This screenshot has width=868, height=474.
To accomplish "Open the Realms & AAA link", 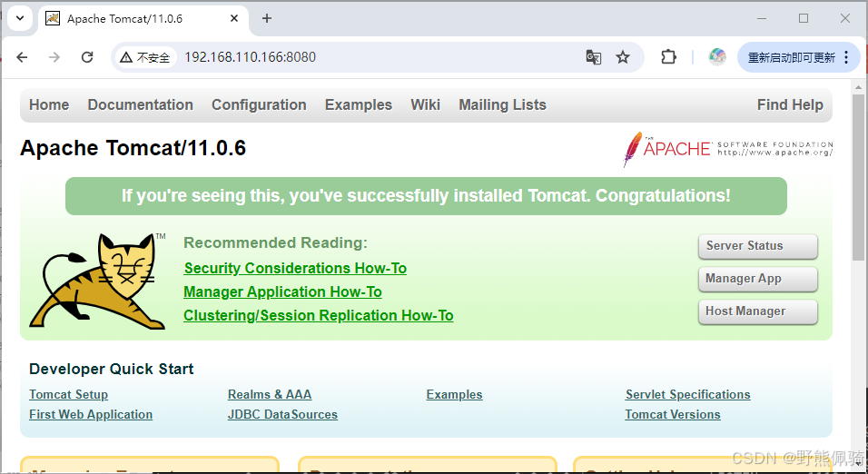I will (x=270, y=395).
